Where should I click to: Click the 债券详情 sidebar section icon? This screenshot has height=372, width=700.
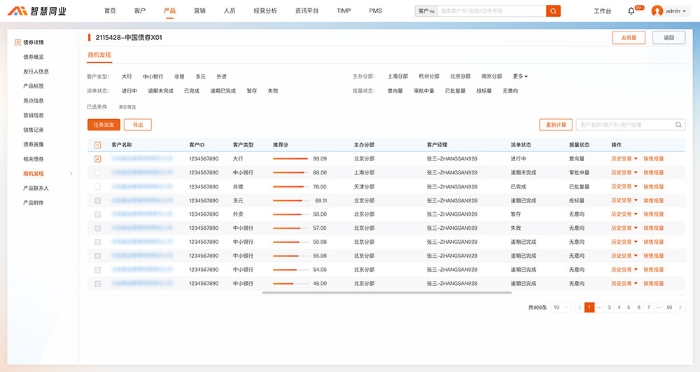18,42
